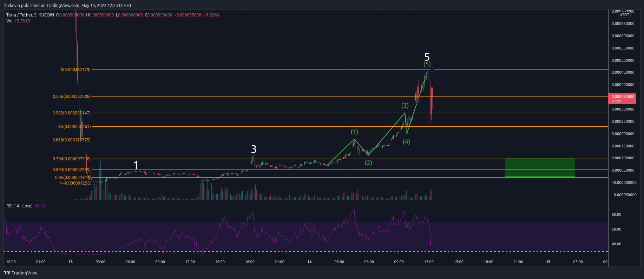Select the Fibonacci anchor circle at the 1 level
This screenshot has height=279, width=644.
click(x=92, y=183)
